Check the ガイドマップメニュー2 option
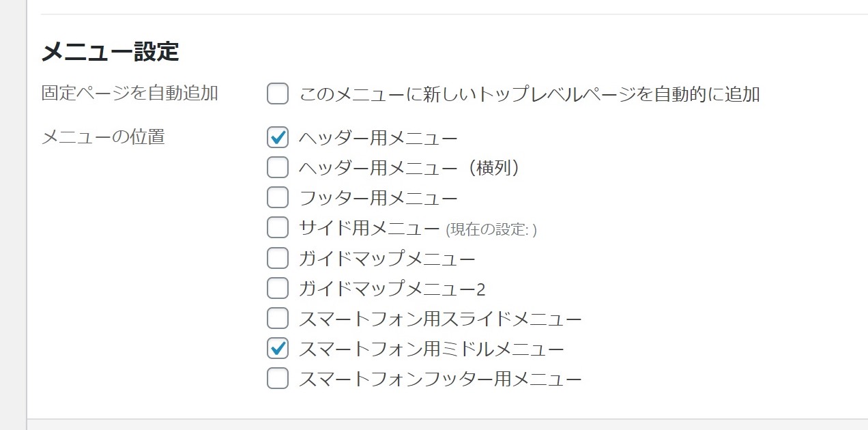This screenshot has width=868, height=430. 277,287
